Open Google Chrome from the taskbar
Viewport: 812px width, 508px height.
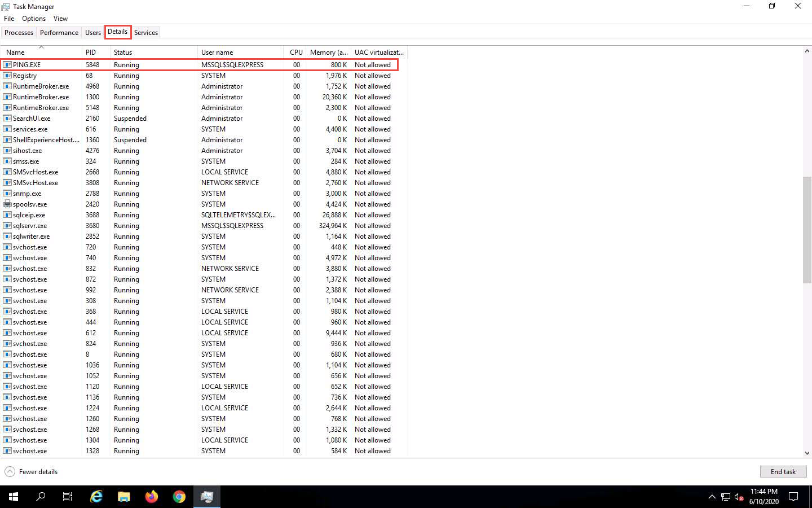(179, 497)
